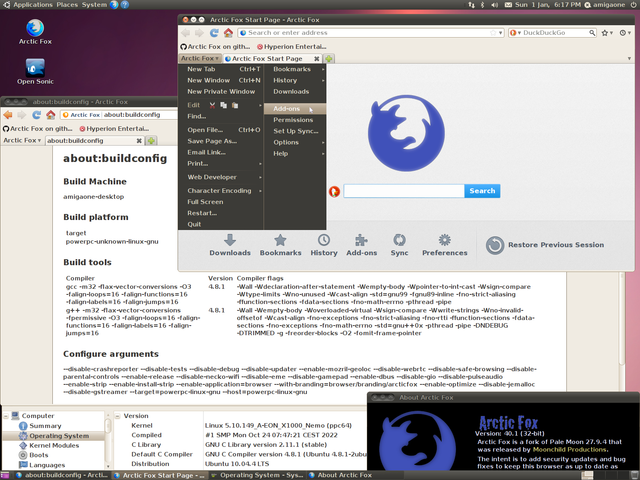Open a new tab in Start Page window
640x480 pixels.
[x=329, y=58]
